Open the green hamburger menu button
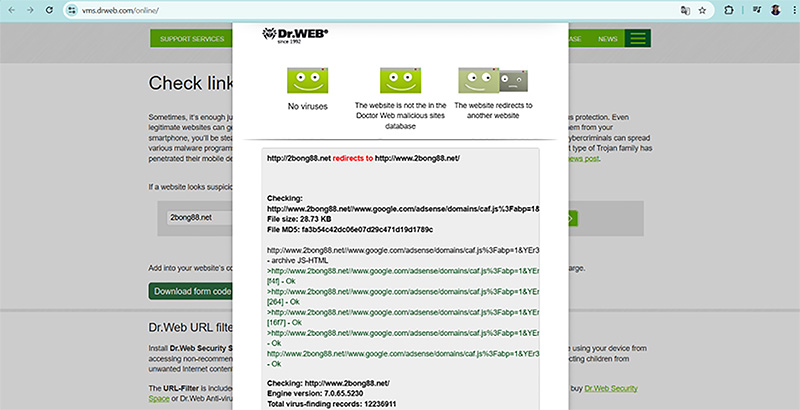 point(638,38)
